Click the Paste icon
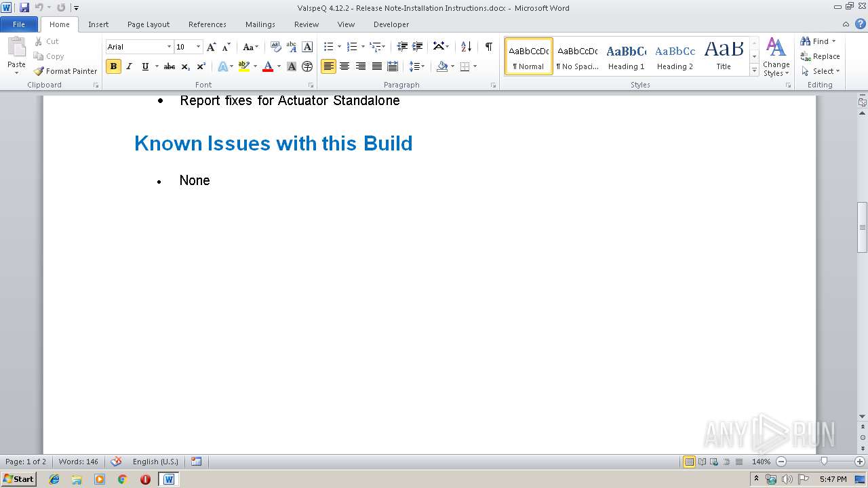Image resolution: width=868 pixels, height=488 pixels. 16,47
